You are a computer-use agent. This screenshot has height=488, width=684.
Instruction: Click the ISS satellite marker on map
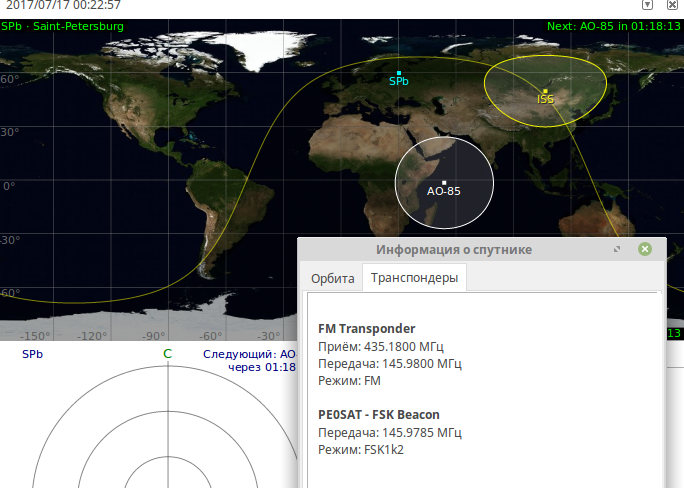click(x=545, y=91)
